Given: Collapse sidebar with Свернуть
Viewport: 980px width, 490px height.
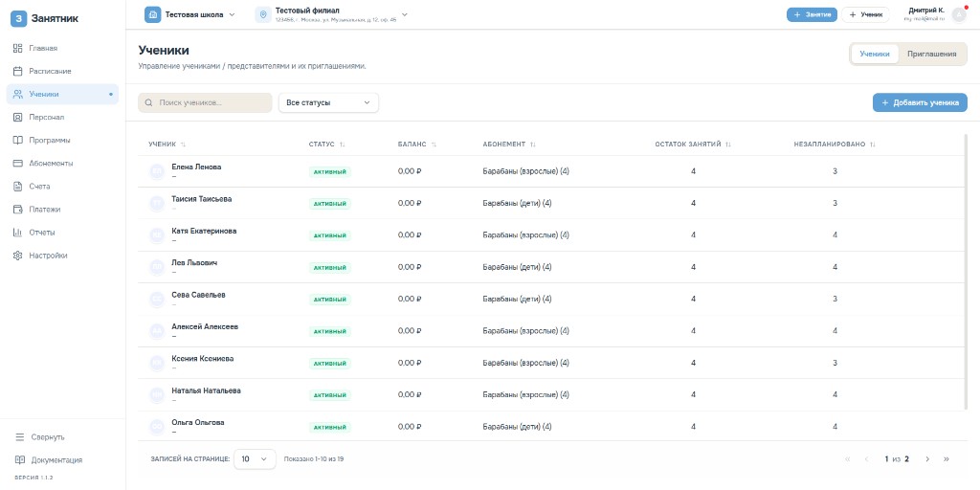Looking at the screenshot, I should tap(62, 436).
